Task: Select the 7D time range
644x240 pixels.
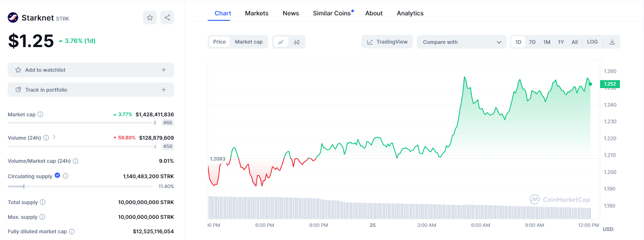Action: pos(532,42)
